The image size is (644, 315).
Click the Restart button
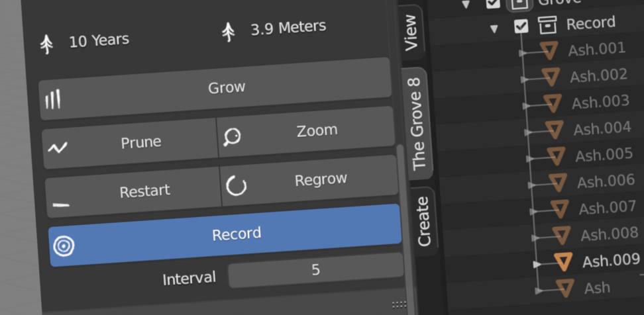click(x=133, y=192)
